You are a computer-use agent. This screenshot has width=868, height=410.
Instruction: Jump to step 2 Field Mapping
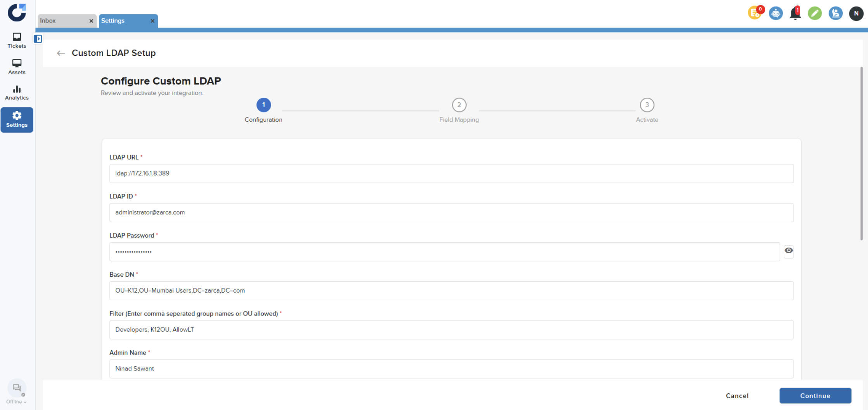459,105
